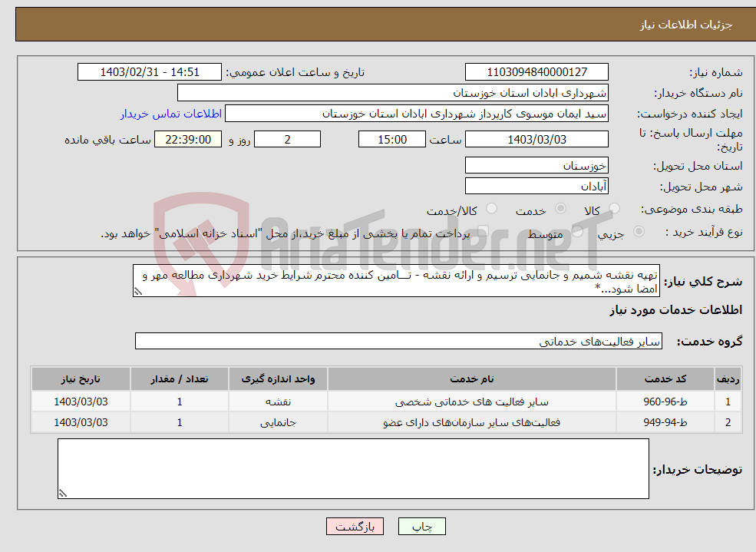
Task: Click the resize handle of description textarea
Action: [x=138, y=292]
